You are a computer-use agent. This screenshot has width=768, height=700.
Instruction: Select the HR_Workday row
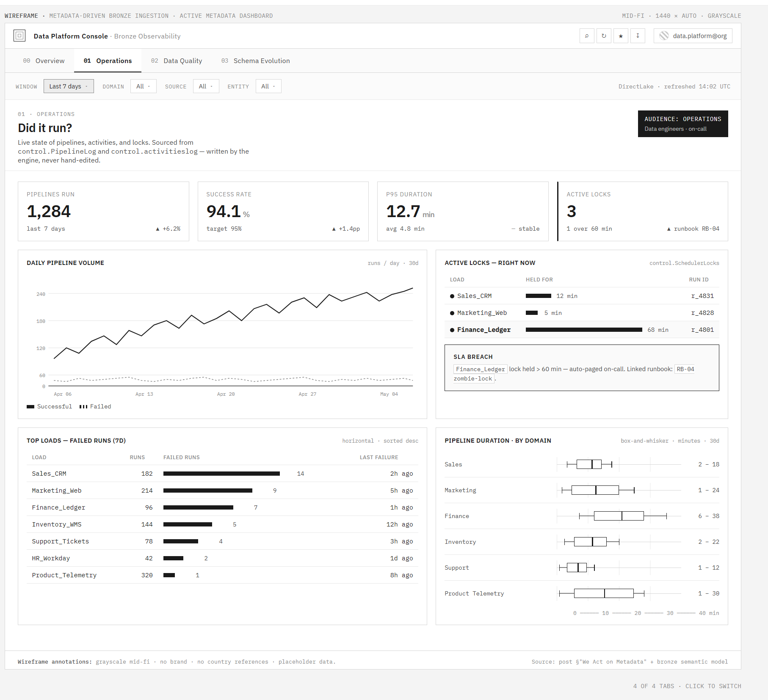click(222, 558)
